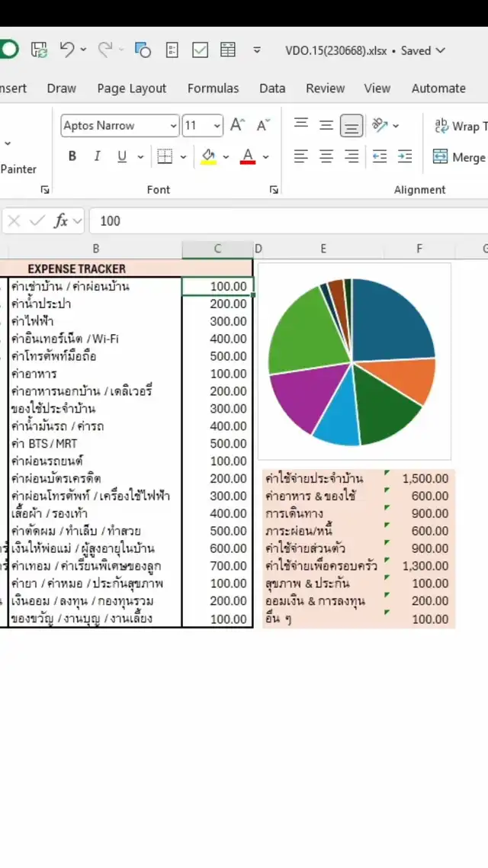488x868 pixels.
Task: Toggle Italic formatting
Action: [97, 156]
